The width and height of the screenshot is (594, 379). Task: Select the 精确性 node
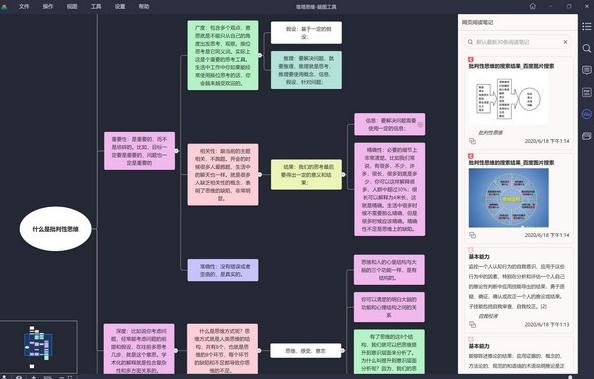(x=390, y=190)
